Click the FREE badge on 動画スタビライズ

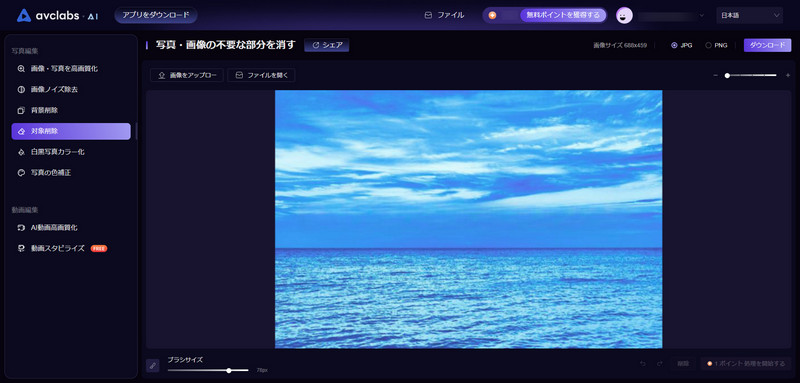point(99,248)
